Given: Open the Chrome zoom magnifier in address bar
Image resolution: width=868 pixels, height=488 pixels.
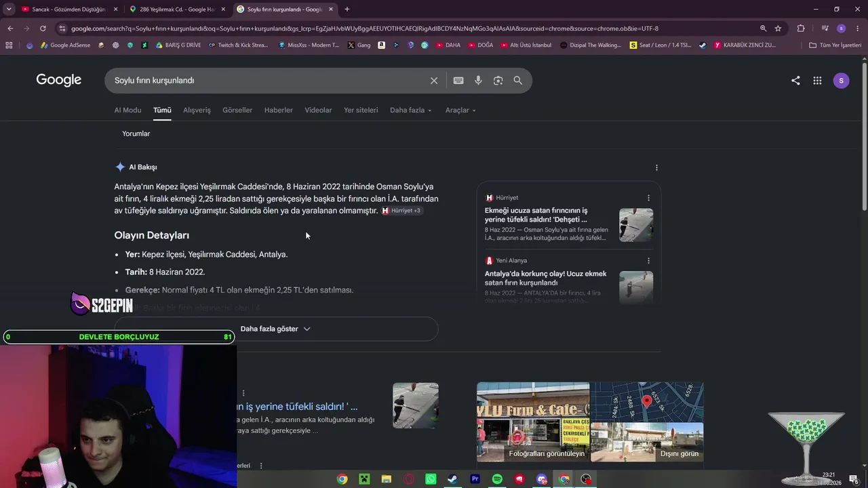Looking at the screenshot, I should [763, 28].
